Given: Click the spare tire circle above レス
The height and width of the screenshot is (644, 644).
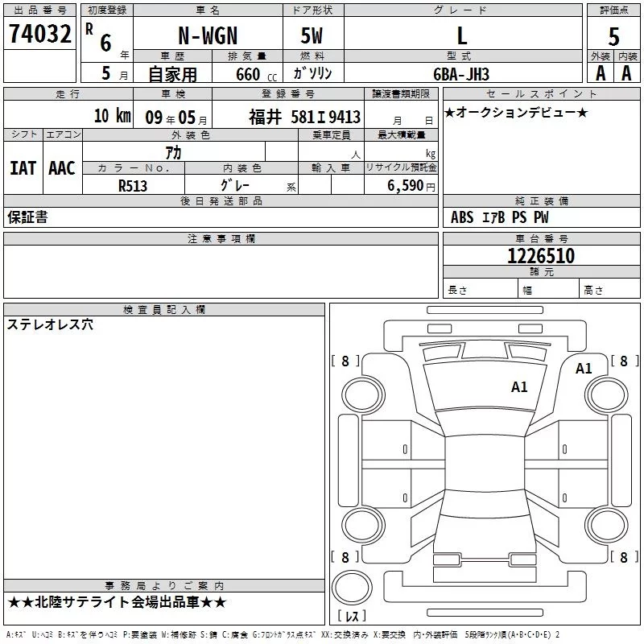Looking at the screenshot, I should coord(352,588).
